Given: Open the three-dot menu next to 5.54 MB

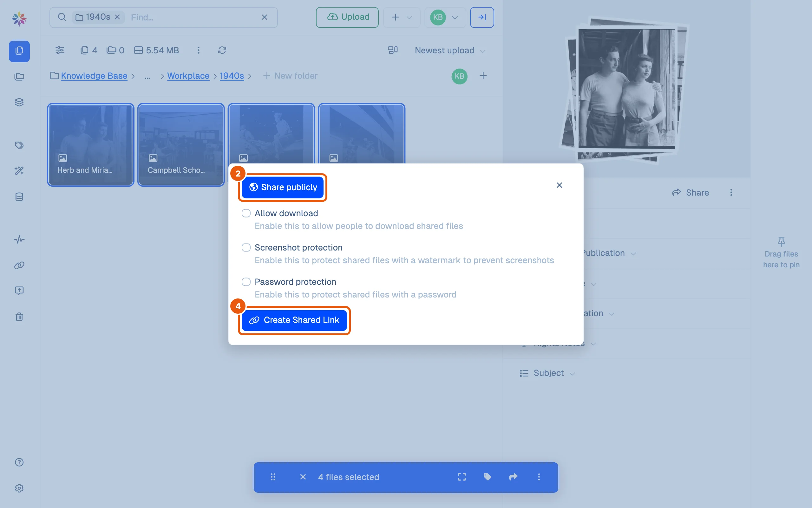Looking at the screenshot, I should pos(198,50).
